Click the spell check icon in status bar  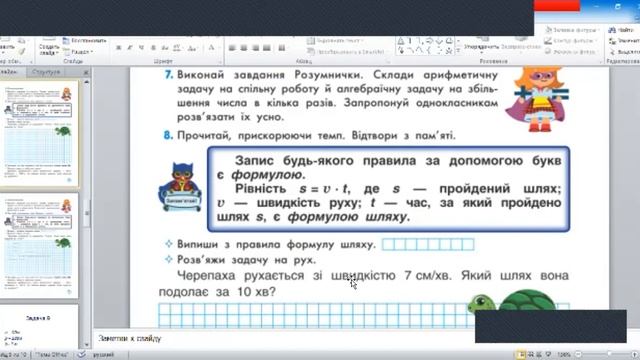click(x=82, y=354)
